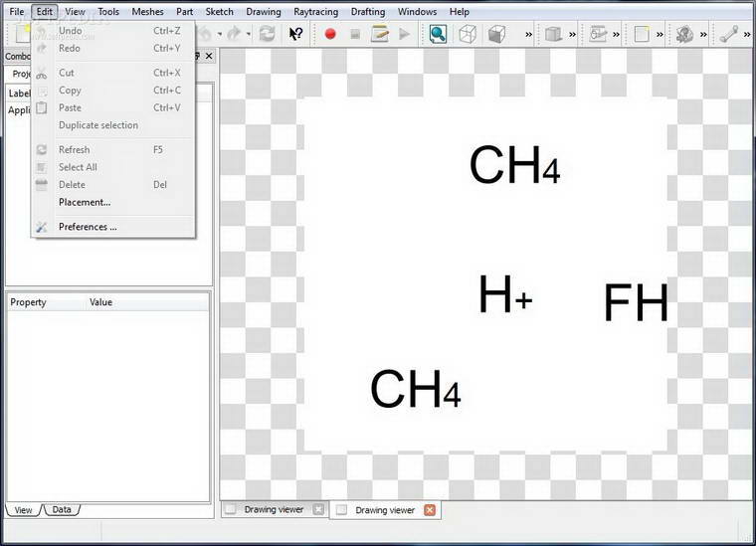Image resolution: width=756 pixels, height=546 pixels.
Task: Close the open Edit menu
Action: click(x=45, y=12)
